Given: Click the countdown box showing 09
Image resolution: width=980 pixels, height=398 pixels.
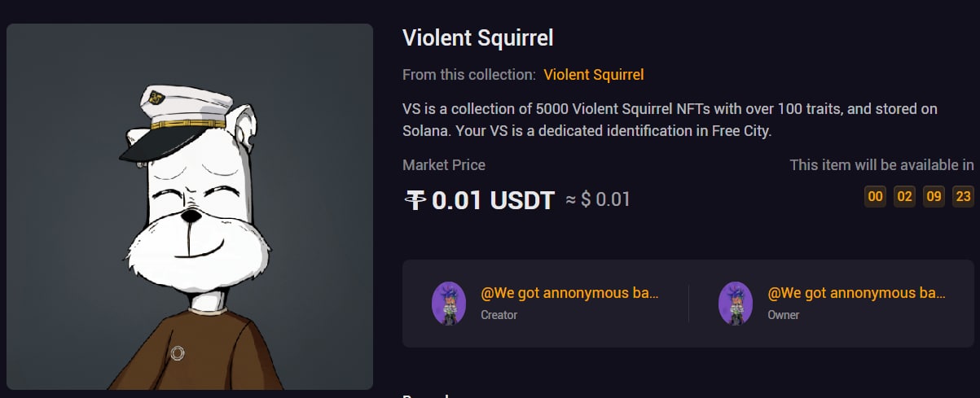Looking at the screenshot, I should pos(934,196).
